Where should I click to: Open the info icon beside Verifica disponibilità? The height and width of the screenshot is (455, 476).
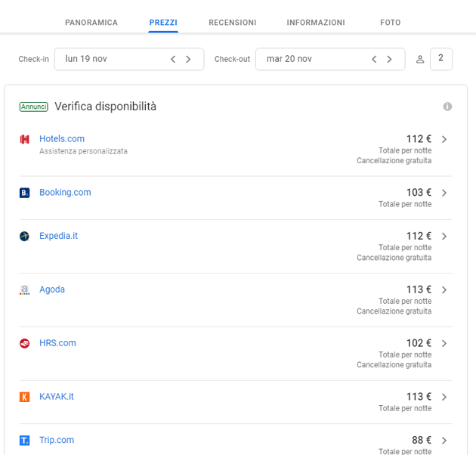[x=447, y=107]
